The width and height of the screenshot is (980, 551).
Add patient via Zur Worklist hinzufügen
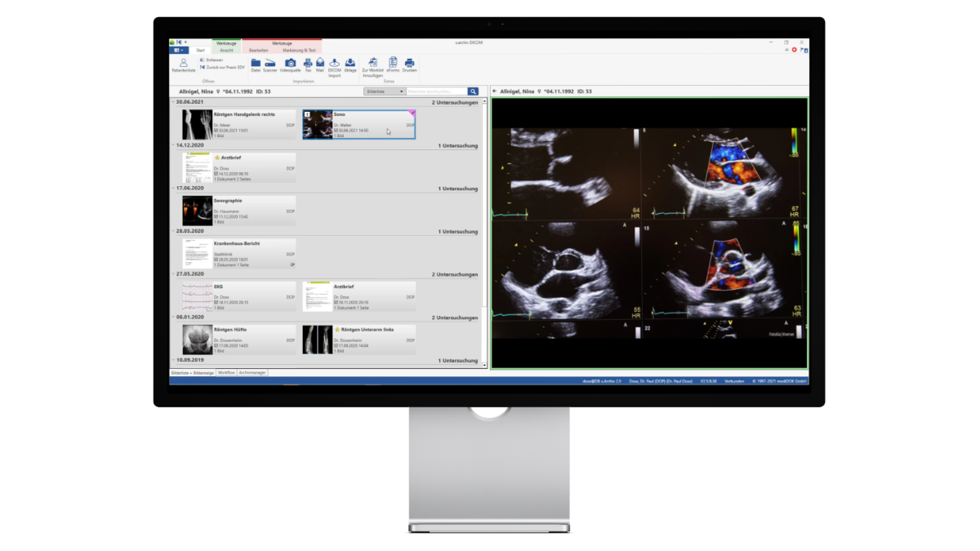(x=372, y=67)
